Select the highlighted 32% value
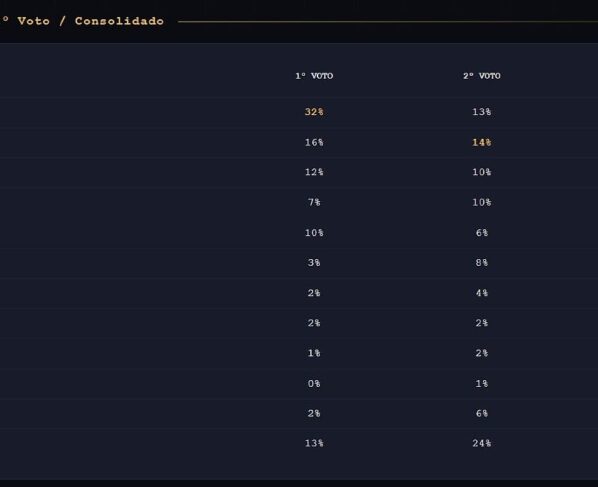This screenshot has width=598, height=487. click(x=314, y=112)
